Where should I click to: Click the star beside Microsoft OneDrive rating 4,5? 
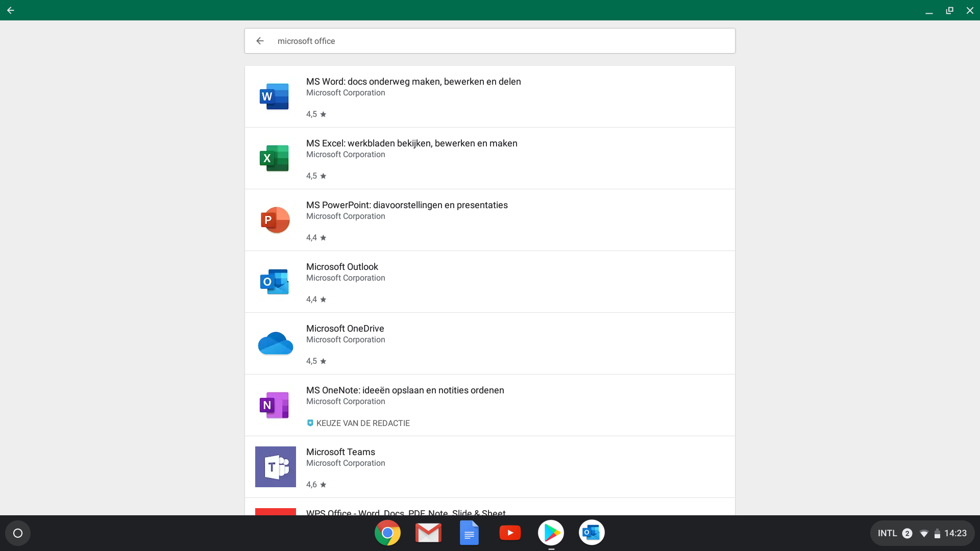(x=323, y=361)
